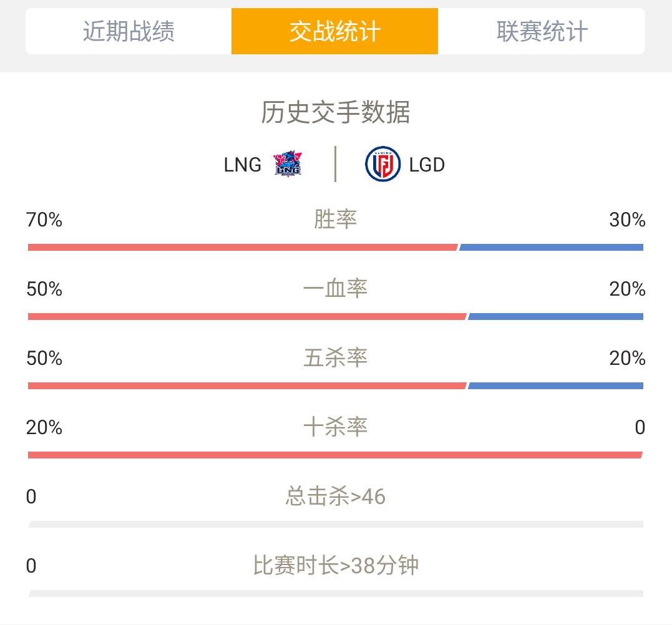Switch to the 近期战绩 tab
This screenshot has height=625, width=672.
point(129,31)
